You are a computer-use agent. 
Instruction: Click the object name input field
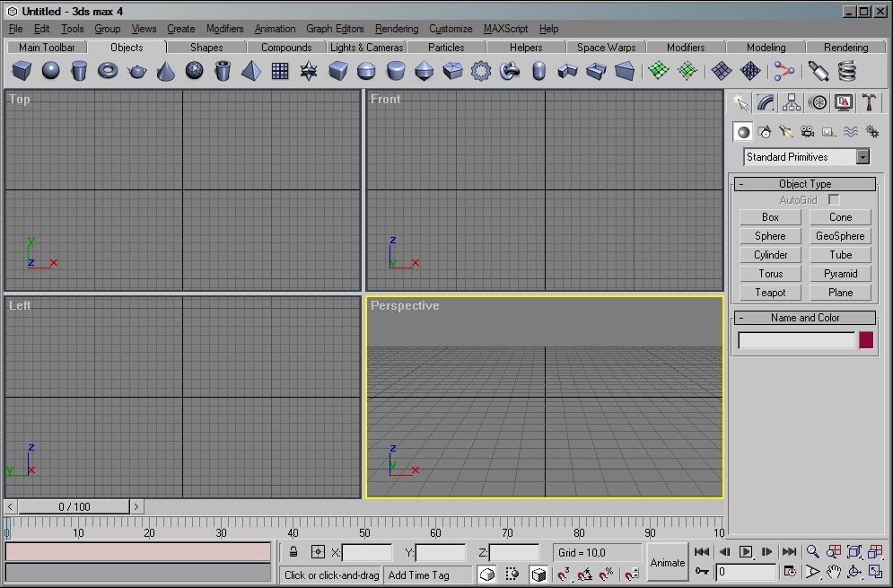(x=797, y=340)
